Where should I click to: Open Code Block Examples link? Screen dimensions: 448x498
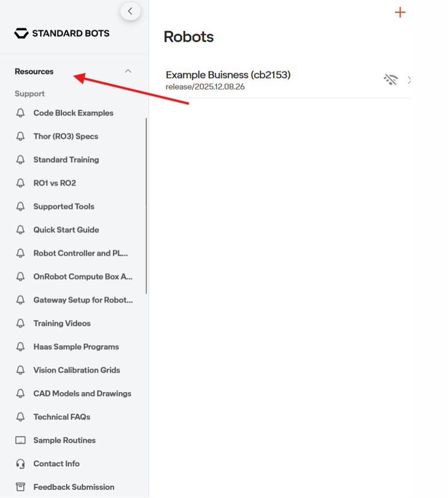tap(73, 113)
